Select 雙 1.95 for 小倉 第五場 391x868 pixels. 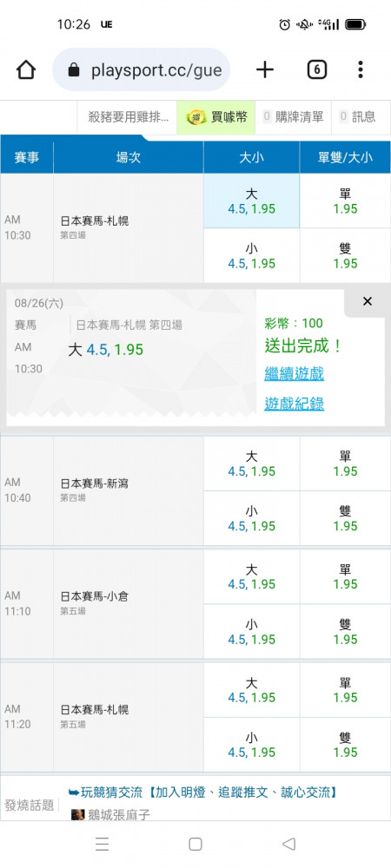[345, 632]
